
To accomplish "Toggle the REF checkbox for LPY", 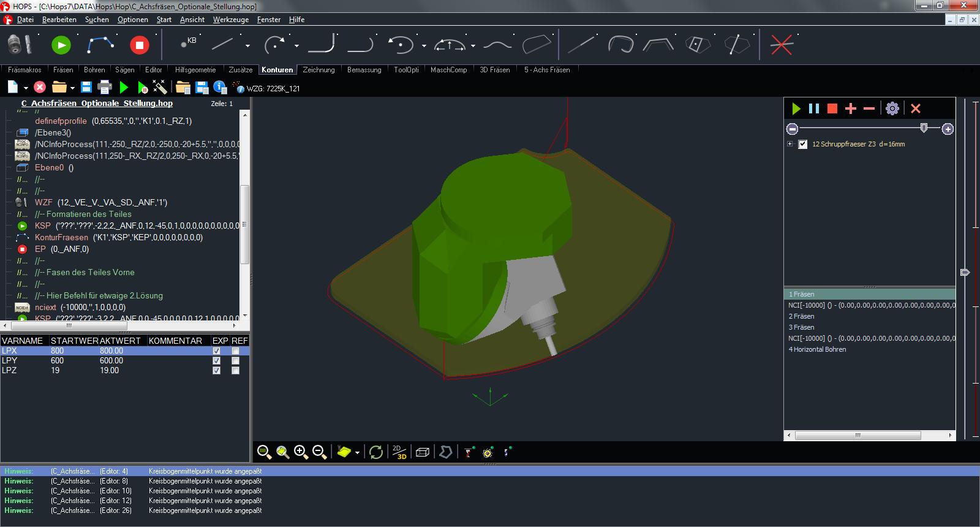I will point(236,361).
